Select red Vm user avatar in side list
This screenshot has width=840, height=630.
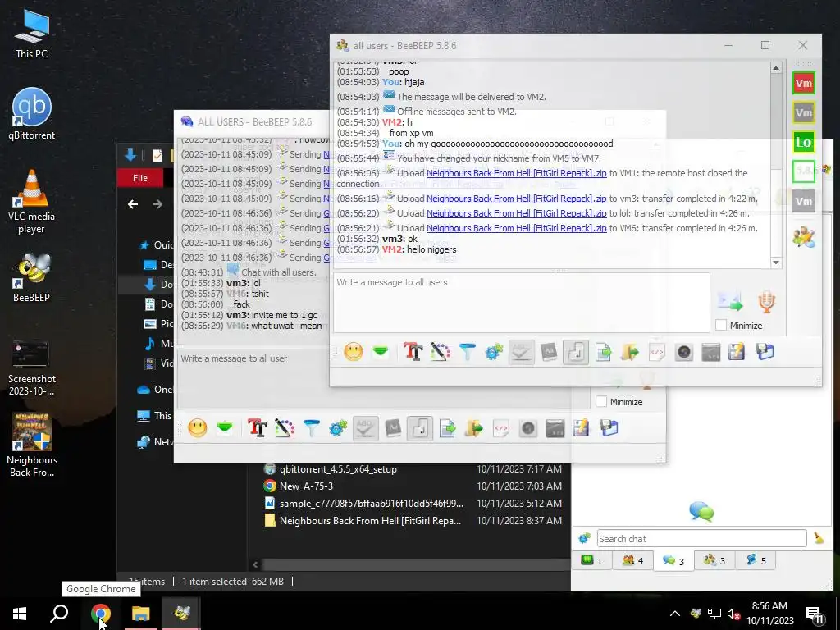[804, 83]
